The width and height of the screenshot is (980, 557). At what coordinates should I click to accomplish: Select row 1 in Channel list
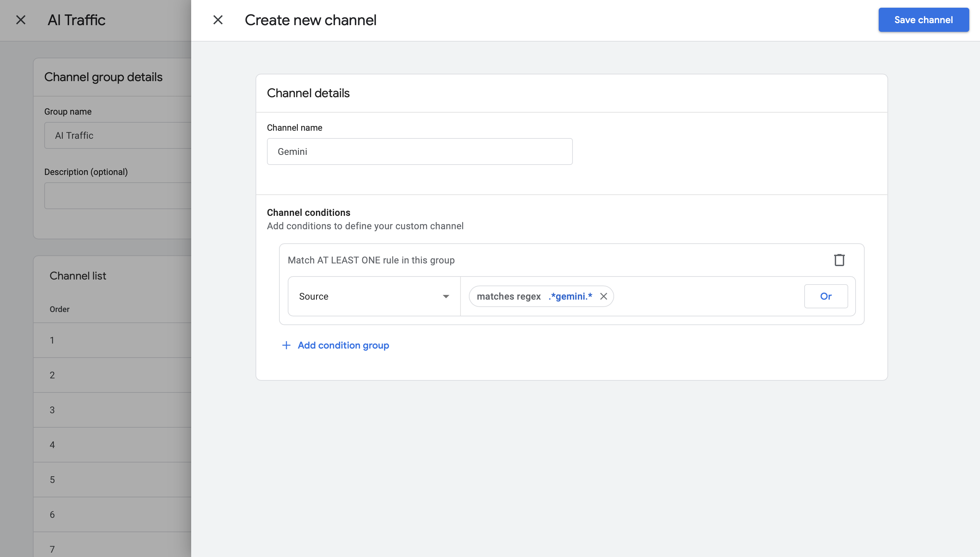point(112,341)
